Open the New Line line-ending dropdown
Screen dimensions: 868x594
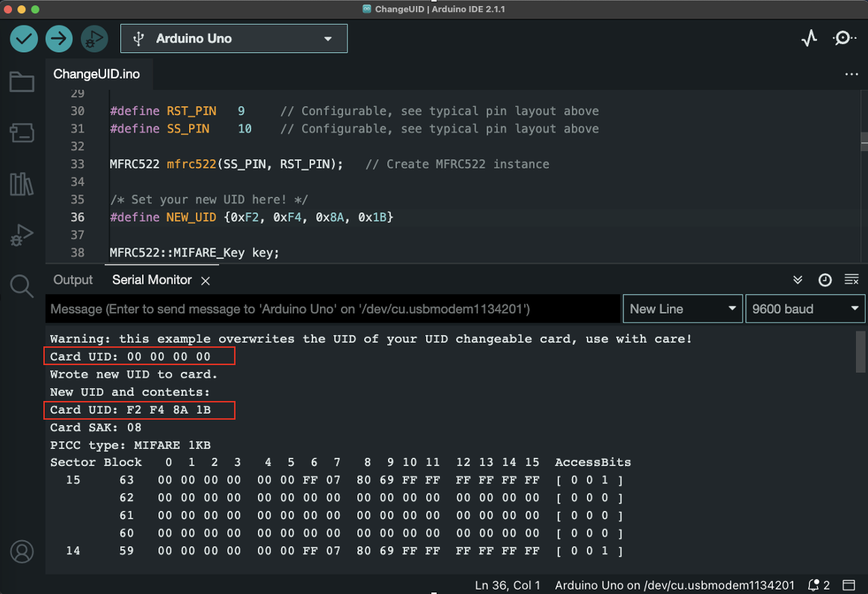pyautogui.click(x=683, y=309)
